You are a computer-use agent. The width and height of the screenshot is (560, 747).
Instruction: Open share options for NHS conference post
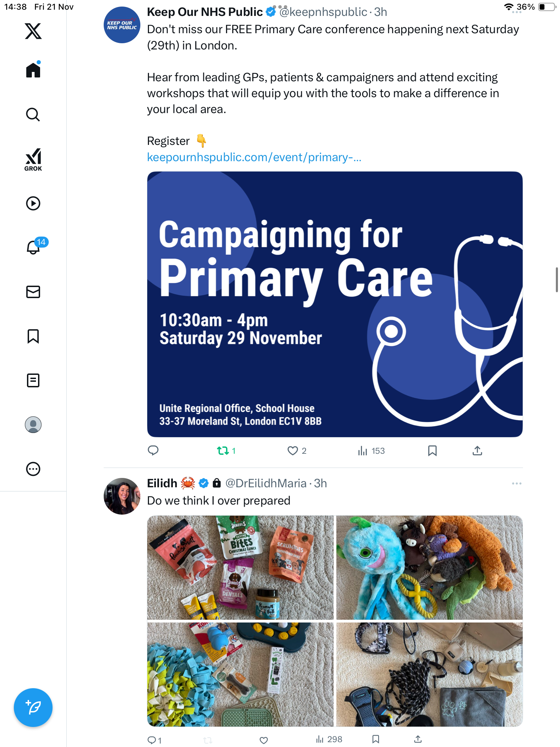pyautogui.click(x=477, y=451)
